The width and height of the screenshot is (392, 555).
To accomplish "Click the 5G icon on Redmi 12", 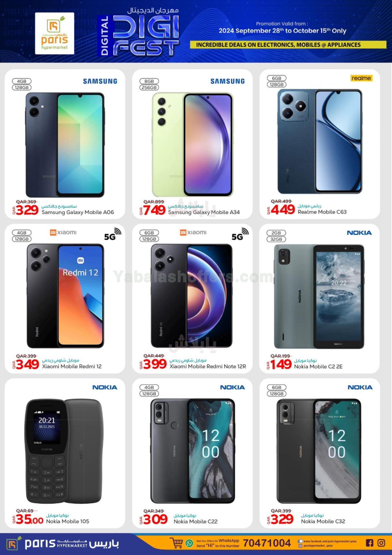I will [x=113, y=234].
